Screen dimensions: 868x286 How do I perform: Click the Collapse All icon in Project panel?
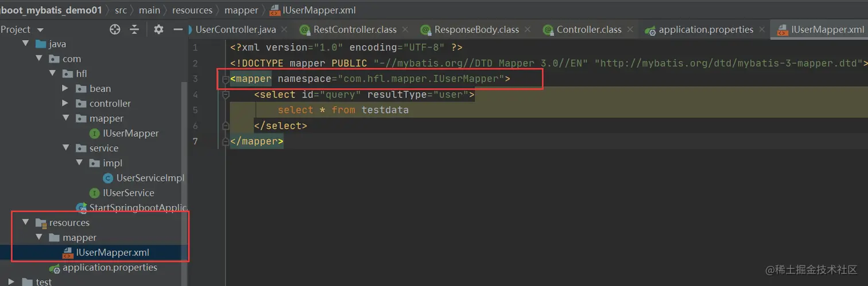pyautogui.click(x=134, y=29)
